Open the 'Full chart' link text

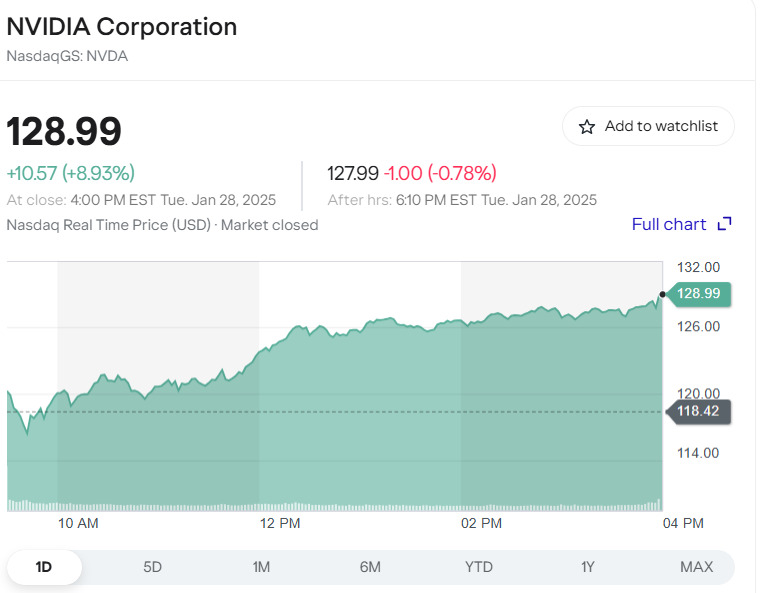[x=669, y=224]
